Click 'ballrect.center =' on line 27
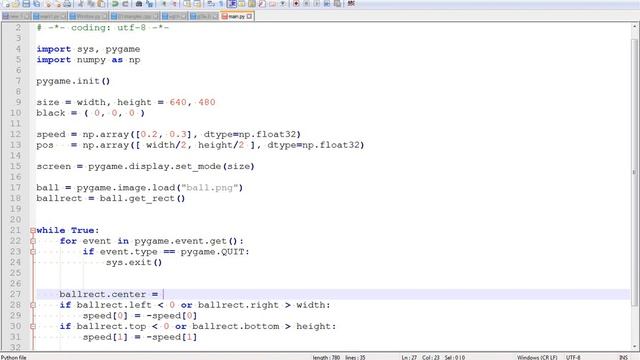Screen dimensions: 640x360 [x=109, y=294]
